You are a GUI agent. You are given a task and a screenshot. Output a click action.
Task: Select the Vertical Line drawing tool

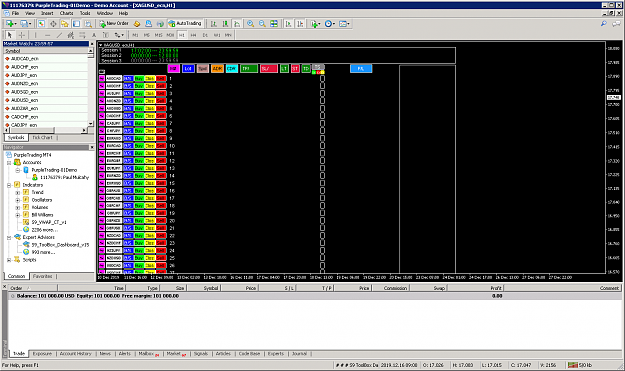pos(35,35)
